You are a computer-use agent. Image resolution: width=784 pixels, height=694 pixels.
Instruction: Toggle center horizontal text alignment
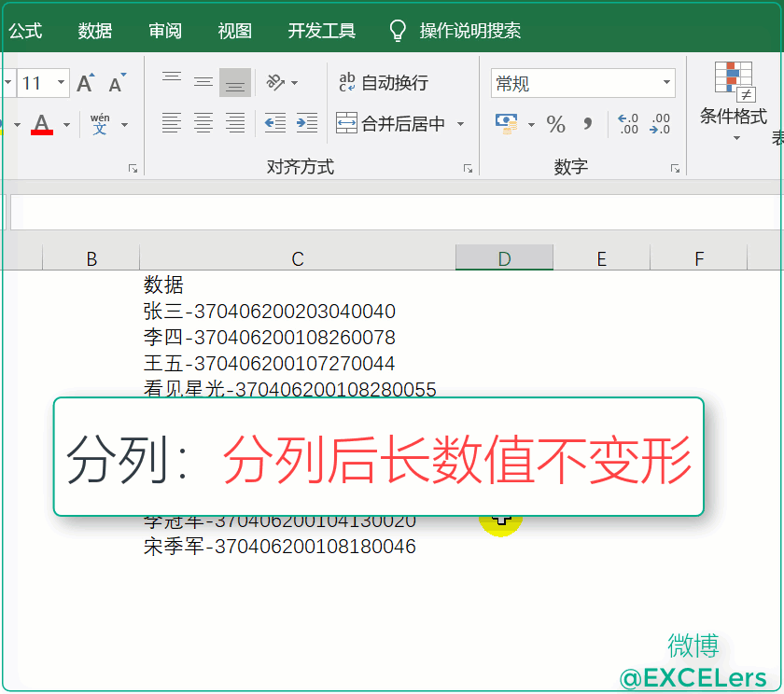[x=203, y=123]
